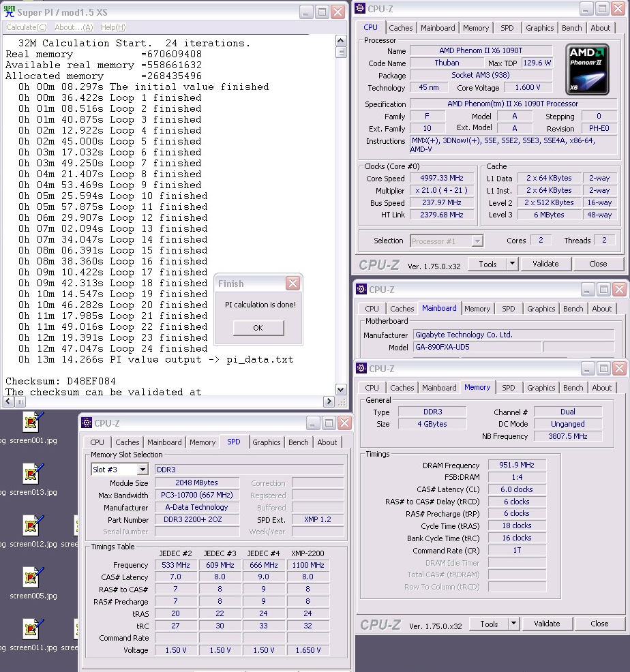Switch to Bench tab in top CPU-Z window
Screen dimensions: 630x672
click(x=571, y=28)
